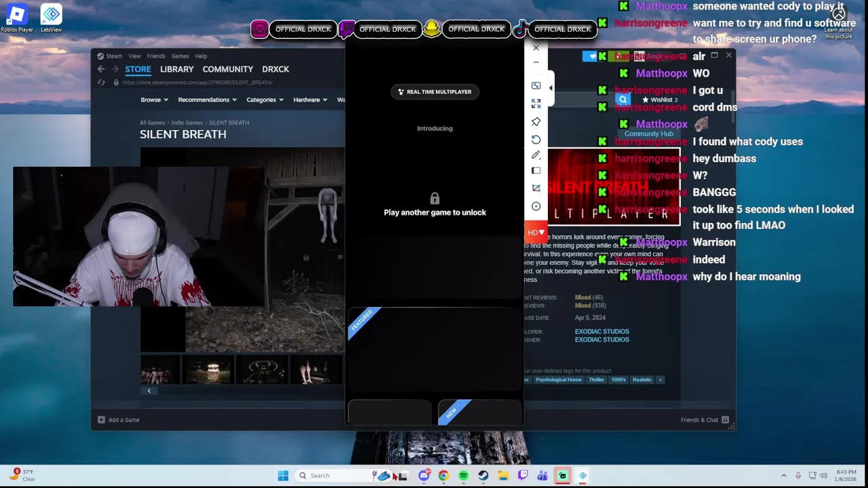Open the Wishlist button
The height and width of the screenshot is (488, 868).
pyautogui.click(x=660, y=100)
